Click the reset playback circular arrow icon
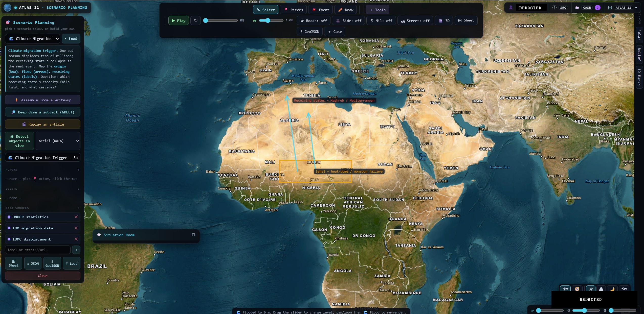Viewport: 644px width, 314px height. [x=196, y=20]
